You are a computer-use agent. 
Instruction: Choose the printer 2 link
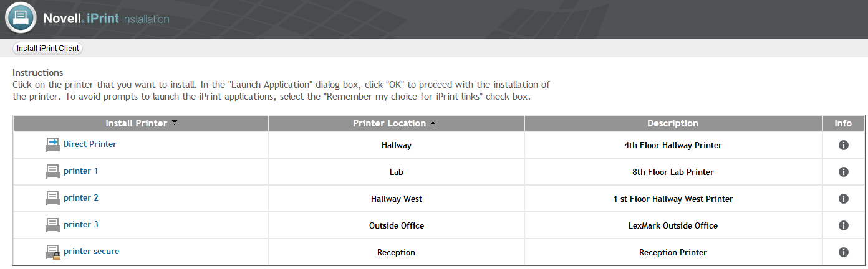[x=80, y=197]
